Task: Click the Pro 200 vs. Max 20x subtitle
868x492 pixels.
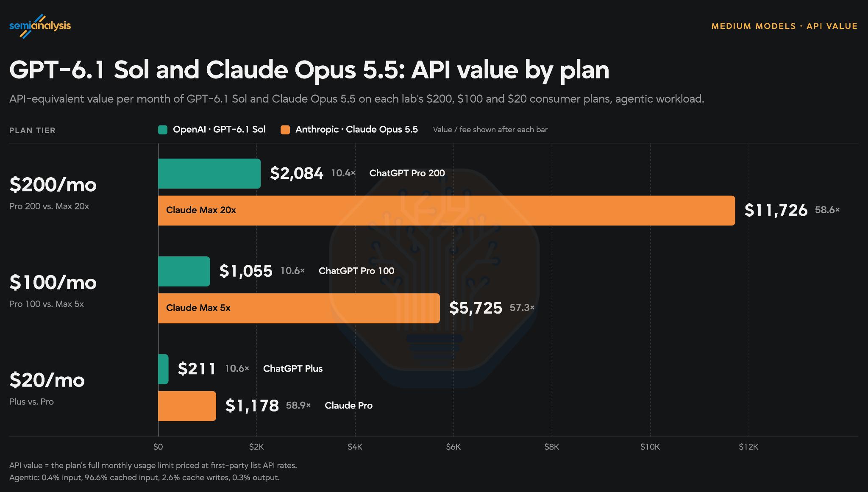Action: pyautogui.click(x=49, y=206)
